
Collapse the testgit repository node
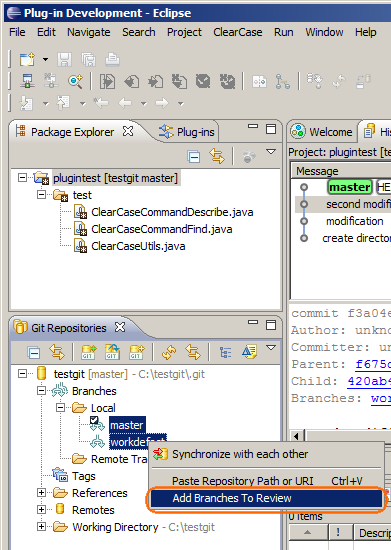click(22, 374)
